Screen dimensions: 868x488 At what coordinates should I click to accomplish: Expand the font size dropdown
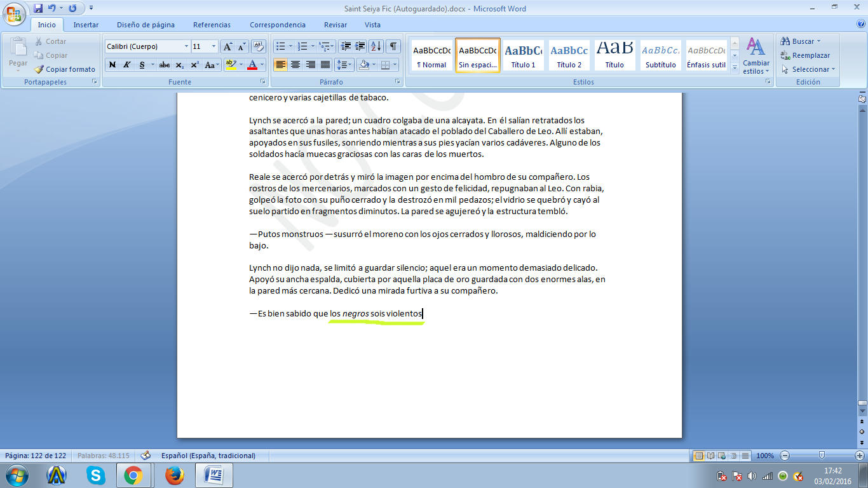pos(214,46)
